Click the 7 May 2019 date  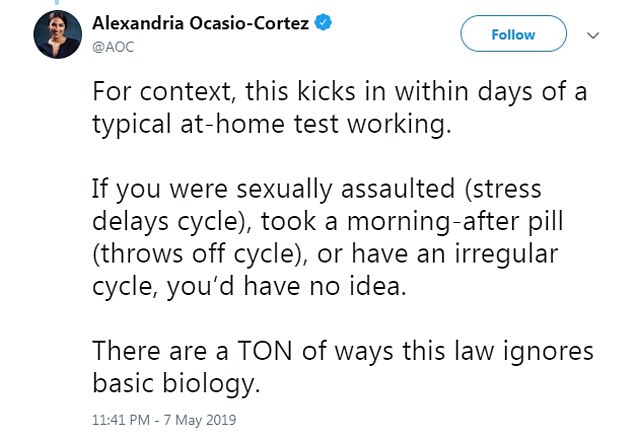pos(200,420)
